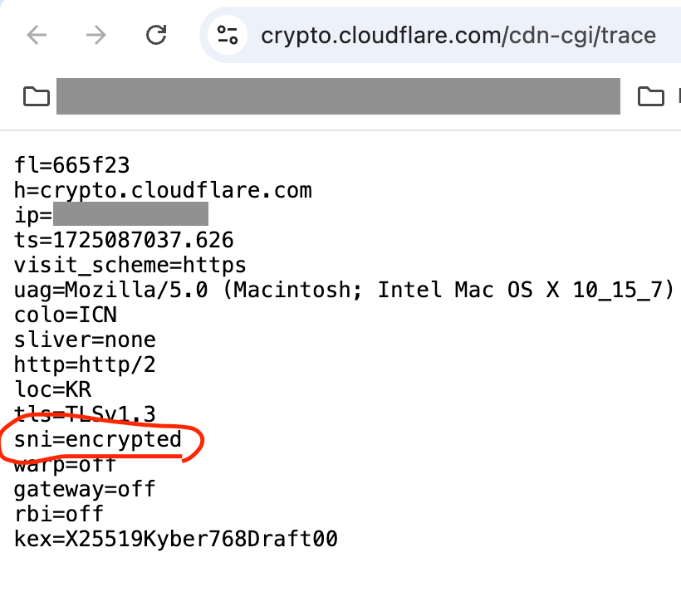
Task: Focus the address bar URL field
Action: point(458,36)
